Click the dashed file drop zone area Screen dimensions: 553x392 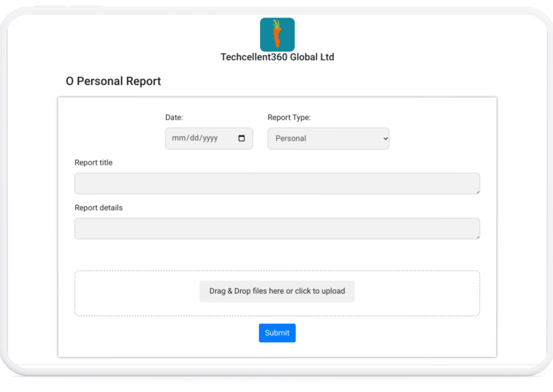[x=135, y=293]
